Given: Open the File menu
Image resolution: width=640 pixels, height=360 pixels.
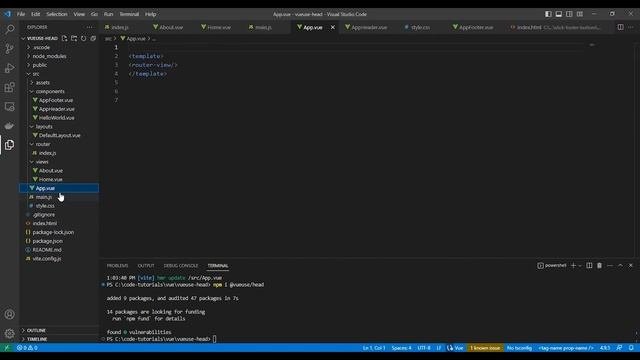Looking at the screenshot, I should click(x=21, y=14).
